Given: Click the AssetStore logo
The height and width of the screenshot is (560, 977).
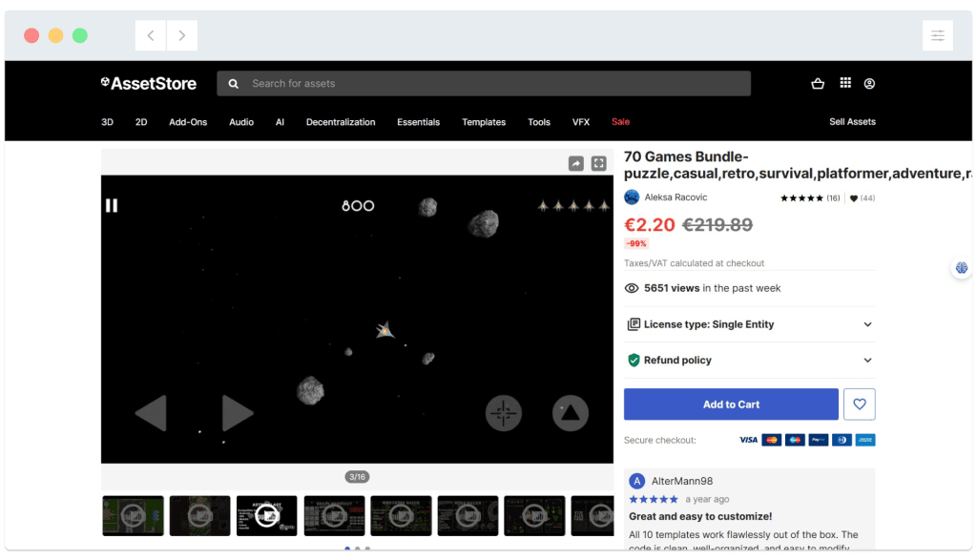Looking at the screenshot, I should (x=148, y=83).
